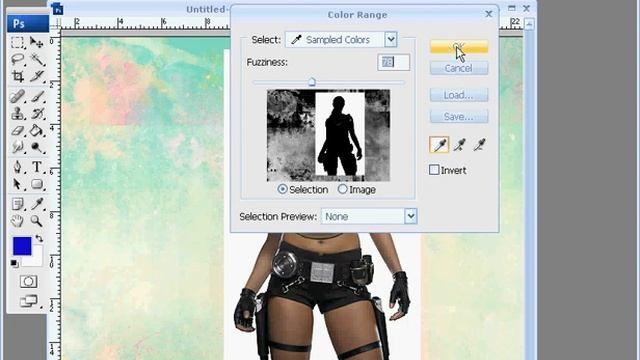The width and height of the screenshot is (640, 360).
Task: Select the Hand tool
Action: 17,221
